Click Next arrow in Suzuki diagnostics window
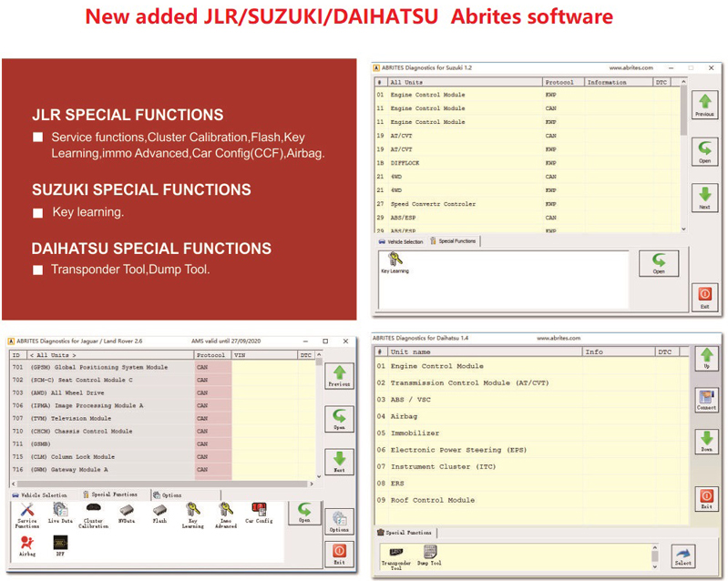728x581 pixels. [x=704, y=198]
